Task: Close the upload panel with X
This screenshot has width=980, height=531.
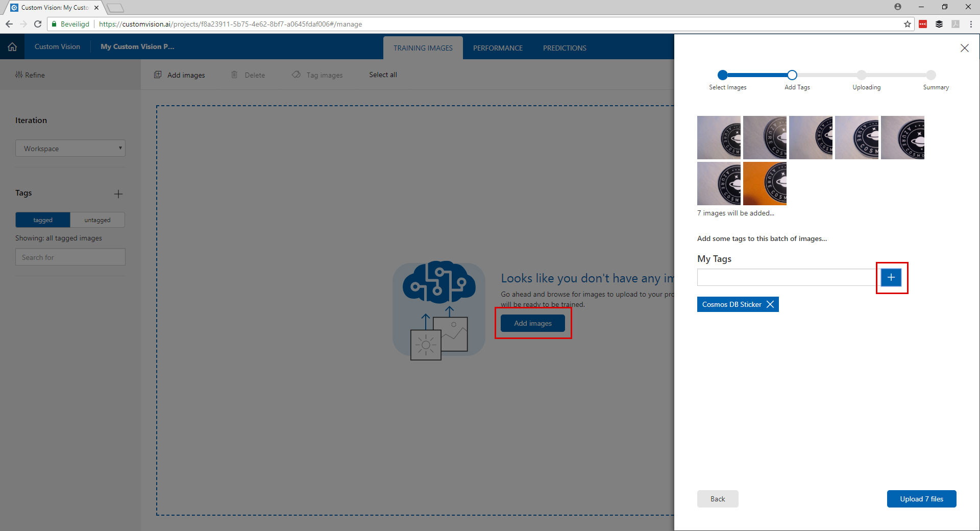Action: 964,48
